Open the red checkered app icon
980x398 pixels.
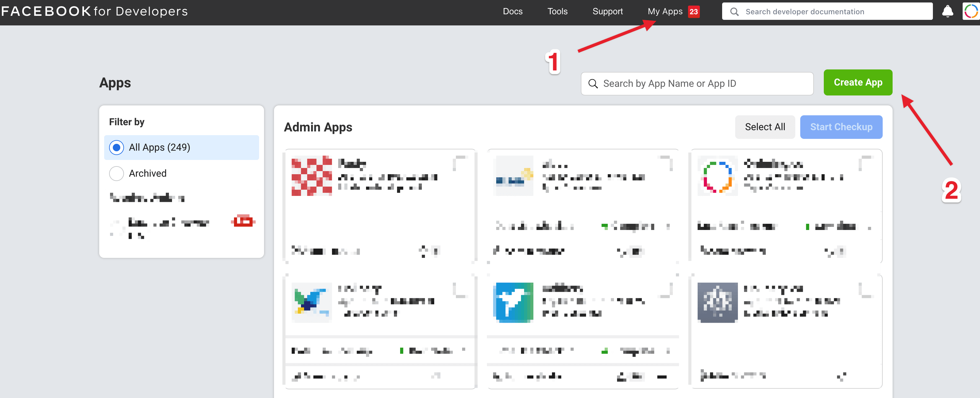(311, 175)
